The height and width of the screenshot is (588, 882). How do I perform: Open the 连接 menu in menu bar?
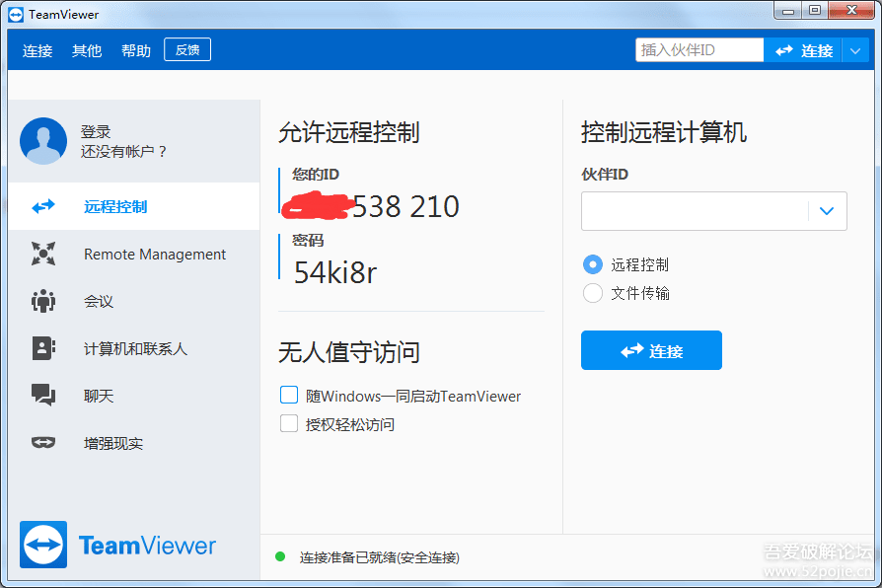point(37,50)
